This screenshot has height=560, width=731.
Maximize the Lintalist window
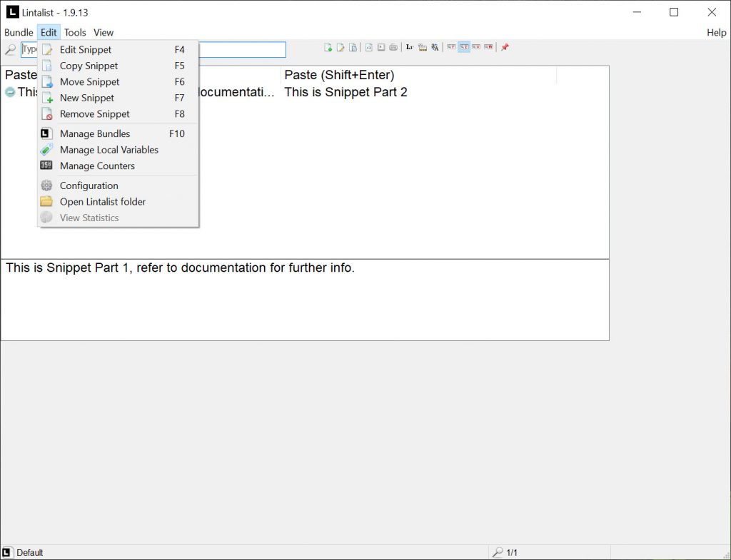(674, 12)
